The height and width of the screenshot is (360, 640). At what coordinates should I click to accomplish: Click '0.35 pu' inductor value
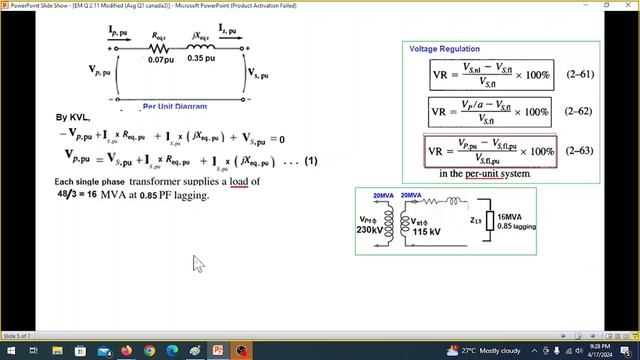pyautogui.click(x=201, y=58)
